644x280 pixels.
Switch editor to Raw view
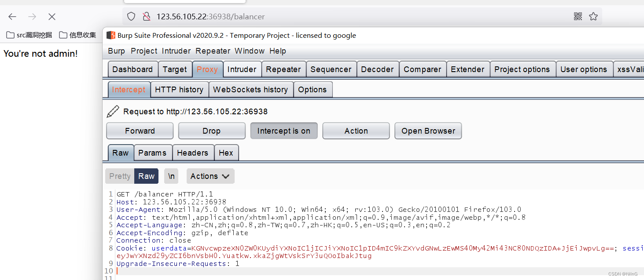point(147,176)
